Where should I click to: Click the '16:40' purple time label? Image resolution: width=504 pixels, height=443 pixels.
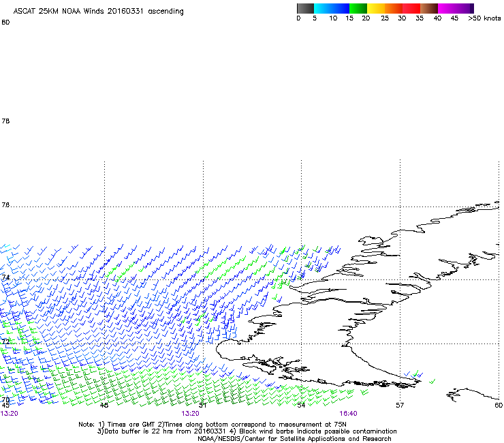[349, 414]
